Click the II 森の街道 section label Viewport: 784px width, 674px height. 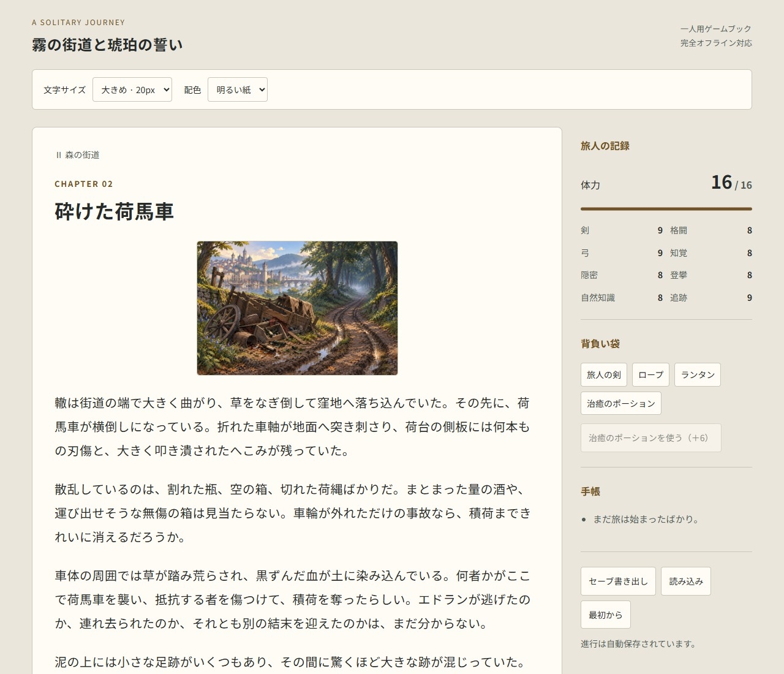[77, 155]
